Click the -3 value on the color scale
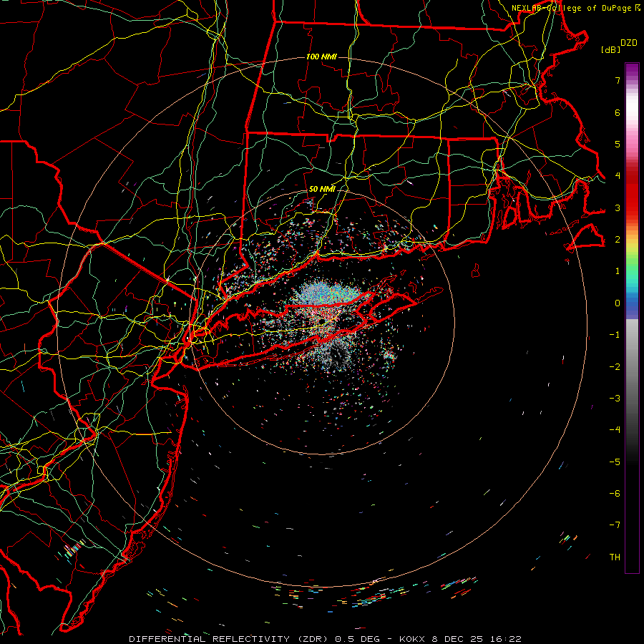The height and width of the screenshot is (644, 644). coord(615,399)
